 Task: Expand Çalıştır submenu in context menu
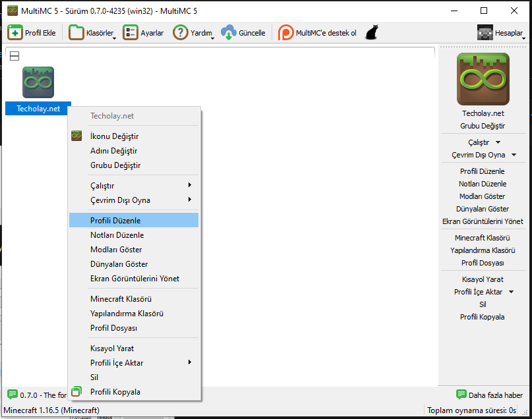click(x=190, y=184)
